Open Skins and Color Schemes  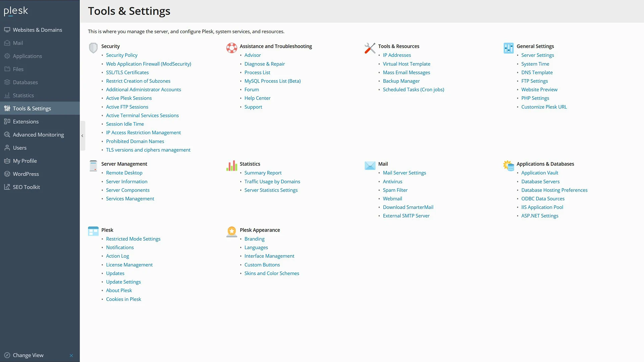tap(272, 273)
